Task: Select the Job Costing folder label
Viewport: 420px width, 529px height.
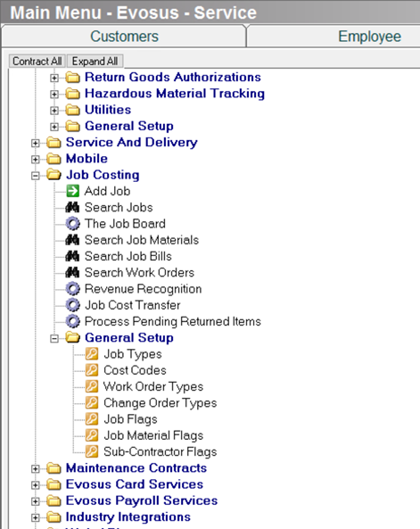Action: 103,175
